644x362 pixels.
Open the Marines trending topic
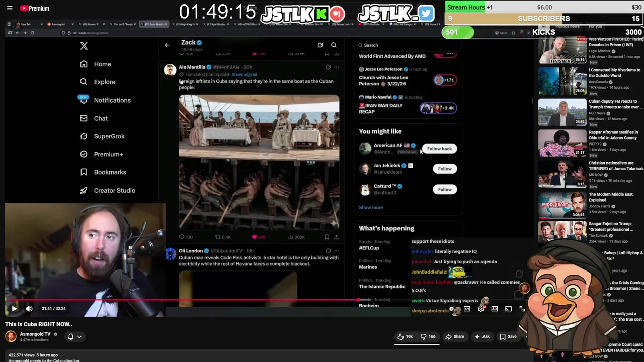point(368,267)
